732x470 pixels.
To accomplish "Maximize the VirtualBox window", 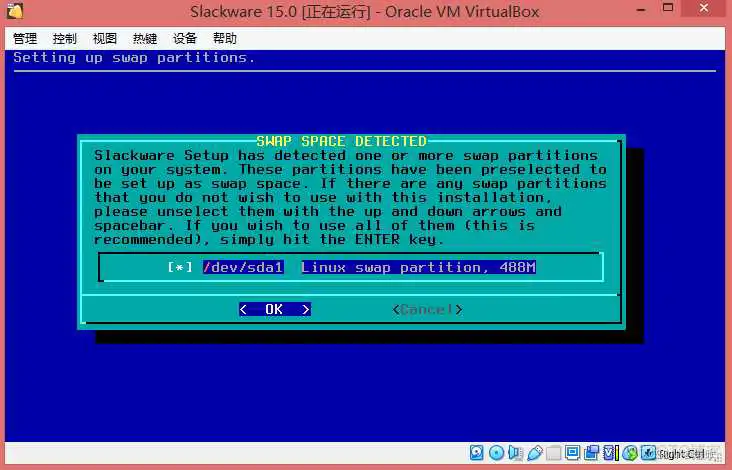I will click(x=669, y=8).
